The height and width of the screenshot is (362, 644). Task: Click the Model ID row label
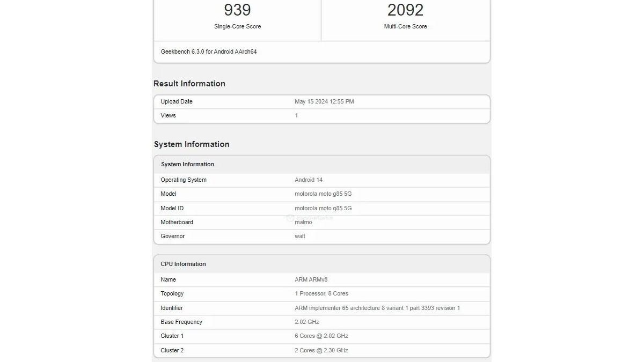(172, 208)
